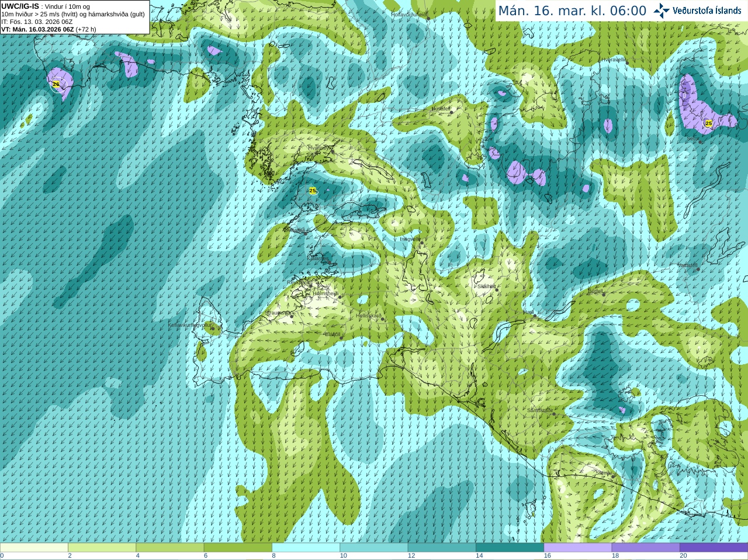Image resolution: width=748 pixels, height=560 pixels.
Task: Click the UWC/IG-IS model title
Action: pos(20,6)
